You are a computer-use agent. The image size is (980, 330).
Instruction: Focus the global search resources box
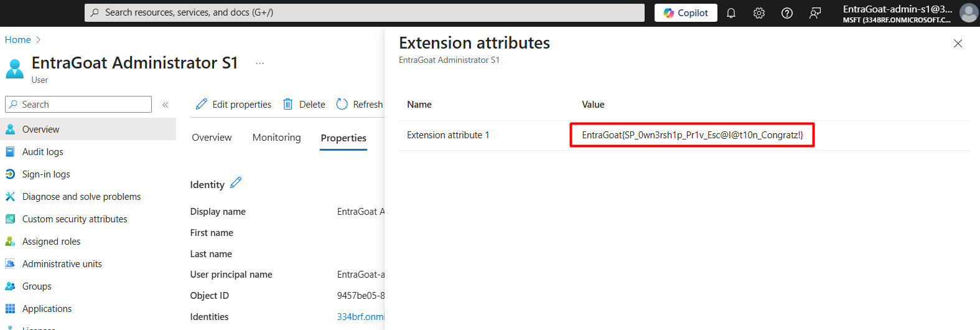click(365, 12)
